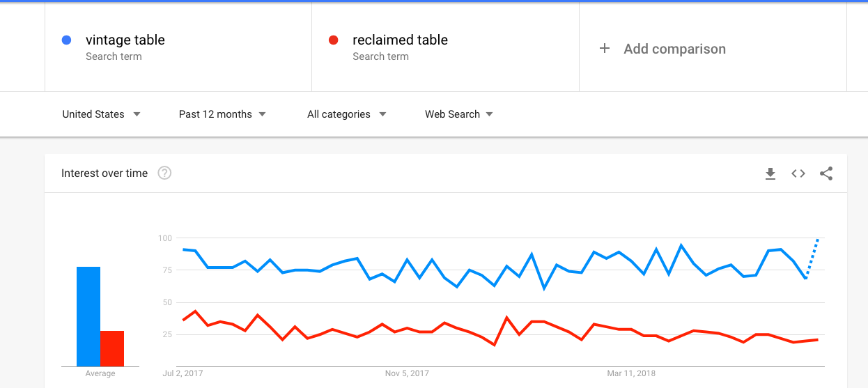Add a comparison term
The image size is (868, 388).
[x=674, y=49]
